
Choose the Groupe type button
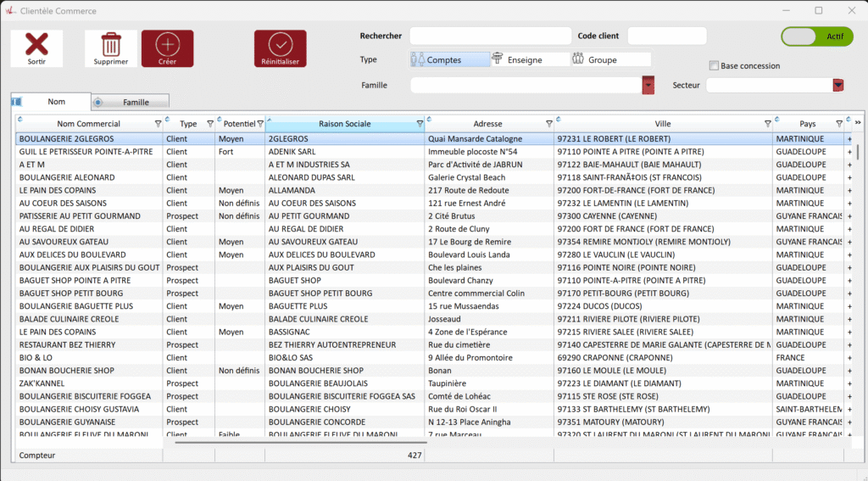tap(610, 60)
